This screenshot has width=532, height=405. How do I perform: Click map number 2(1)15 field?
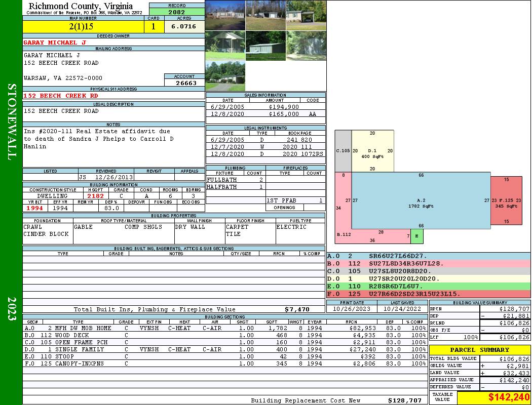coord(83,26)
